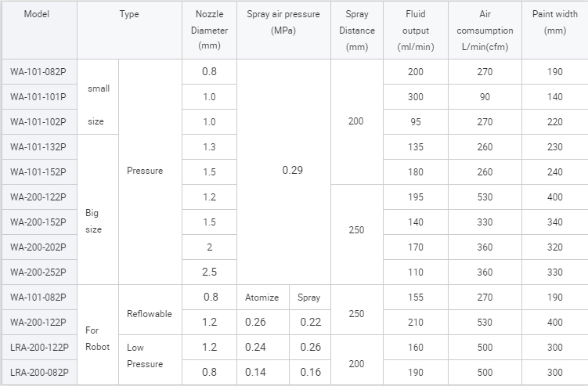Select the WA-101-132P model cell
The height and width of the screenshot is (386, 588).
click(x=38, y=147)
